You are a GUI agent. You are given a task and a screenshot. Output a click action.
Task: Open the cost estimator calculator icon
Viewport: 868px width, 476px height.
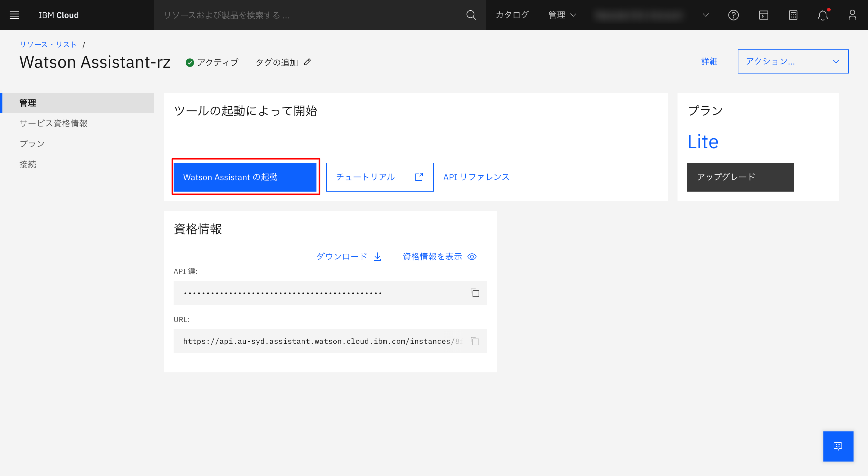click(x=793, y=15)
